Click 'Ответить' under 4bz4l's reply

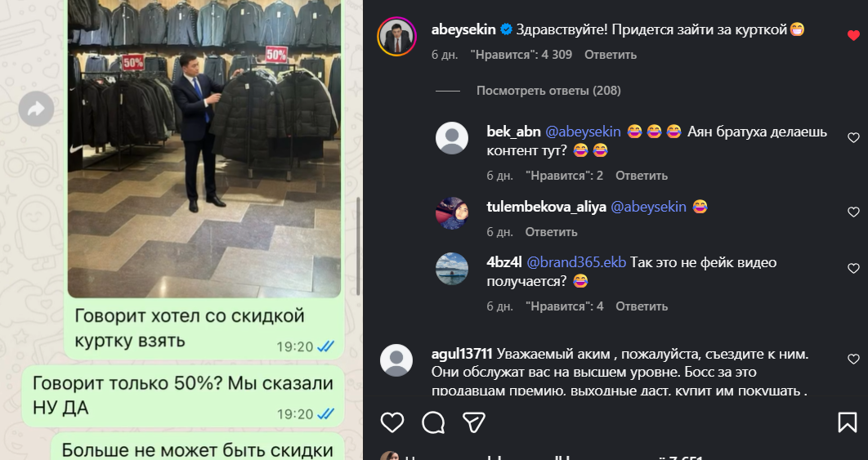tap(642, 306)
